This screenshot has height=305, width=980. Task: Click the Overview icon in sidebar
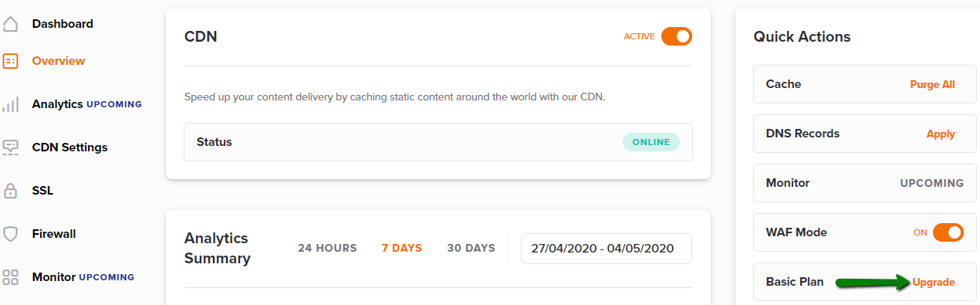(10, 61)
